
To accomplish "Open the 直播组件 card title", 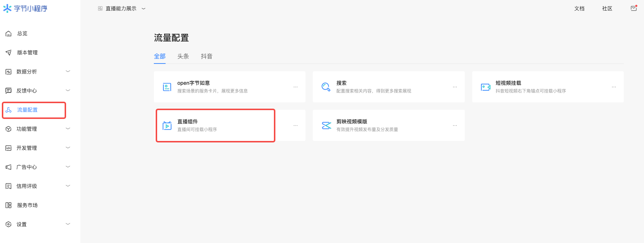I will point(188,121).
